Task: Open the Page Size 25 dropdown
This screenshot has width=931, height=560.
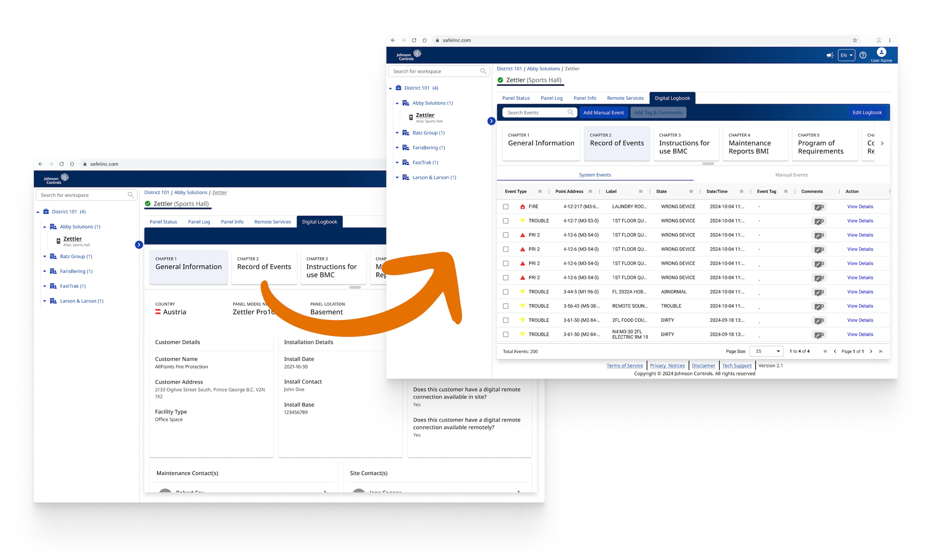Action: tap(766, 351)
